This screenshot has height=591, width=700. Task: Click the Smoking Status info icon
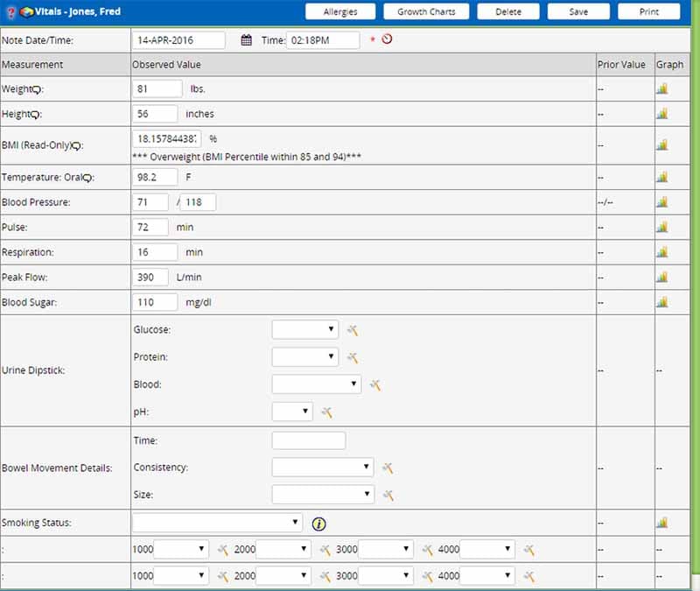coord(318,524)
